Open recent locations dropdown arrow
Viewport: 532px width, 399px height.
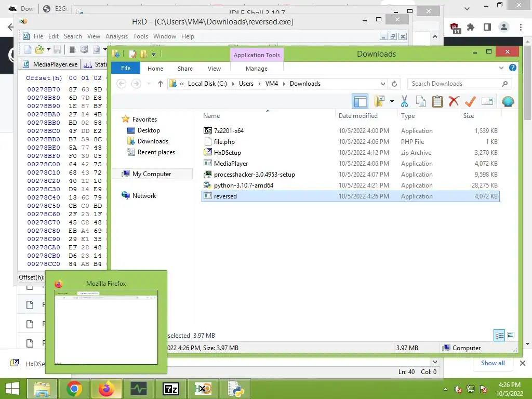click(x=149, y=84)
